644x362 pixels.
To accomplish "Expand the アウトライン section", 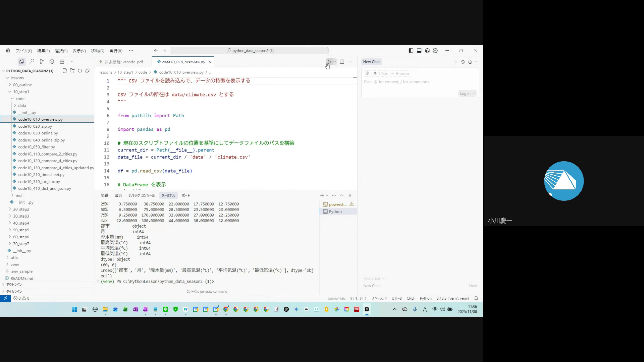I will click(x=13, y=285).
